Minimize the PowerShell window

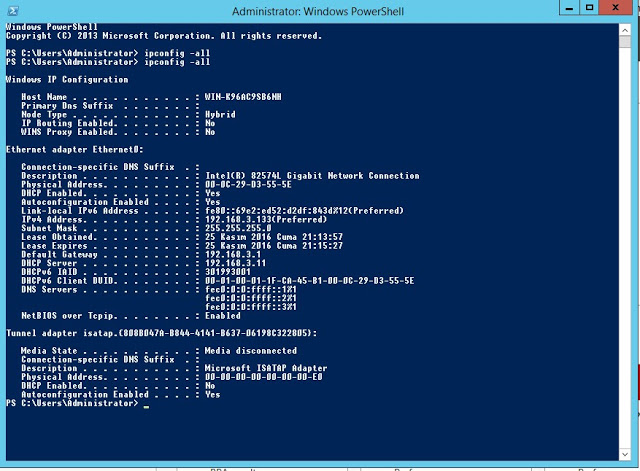[x=554, y=9]
